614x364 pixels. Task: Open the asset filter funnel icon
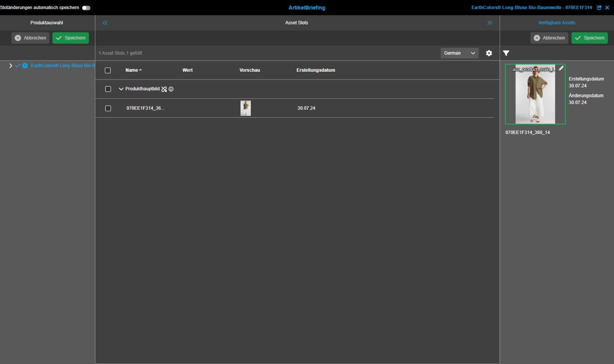[x=506, y=53]
